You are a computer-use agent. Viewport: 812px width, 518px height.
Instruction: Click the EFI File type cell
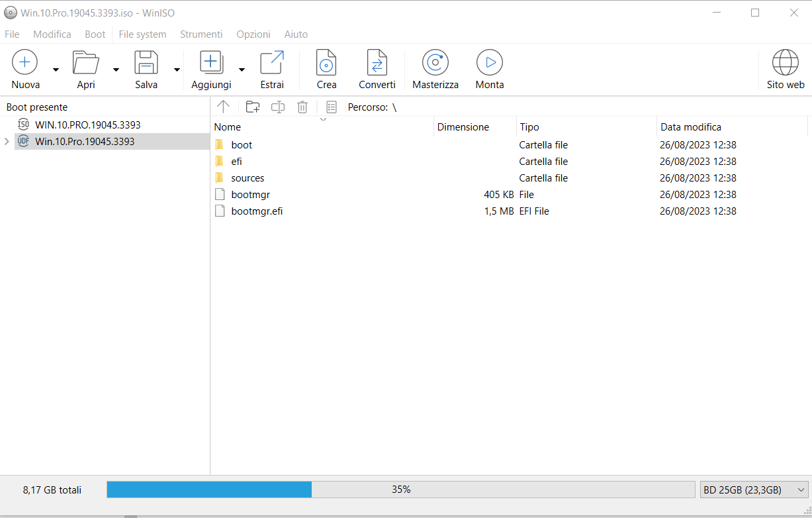[534, 211]
